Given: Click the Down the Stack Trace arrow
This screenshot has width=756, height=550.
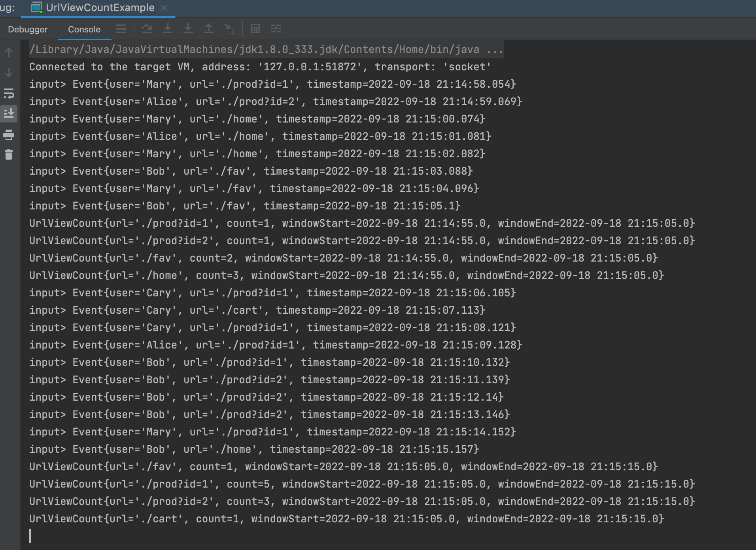Looking at the screenshot, I should click(9, 73).
